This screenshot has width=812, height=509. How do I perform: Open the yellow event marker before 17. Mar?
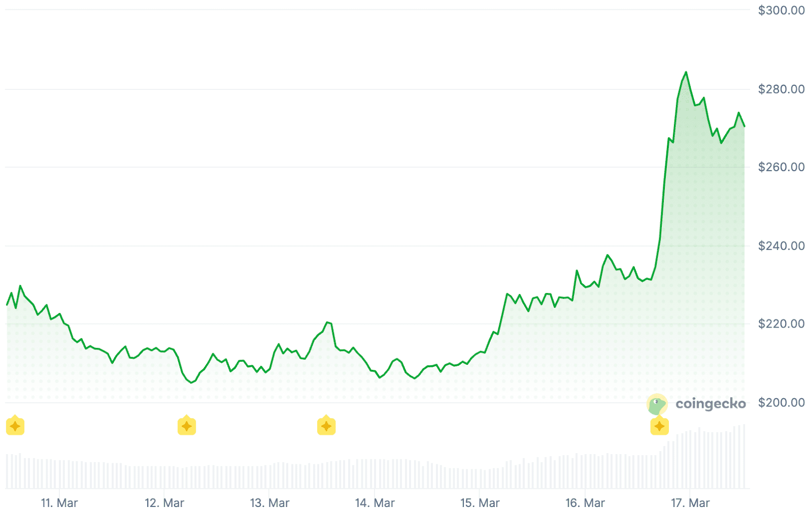click(659, 426)
